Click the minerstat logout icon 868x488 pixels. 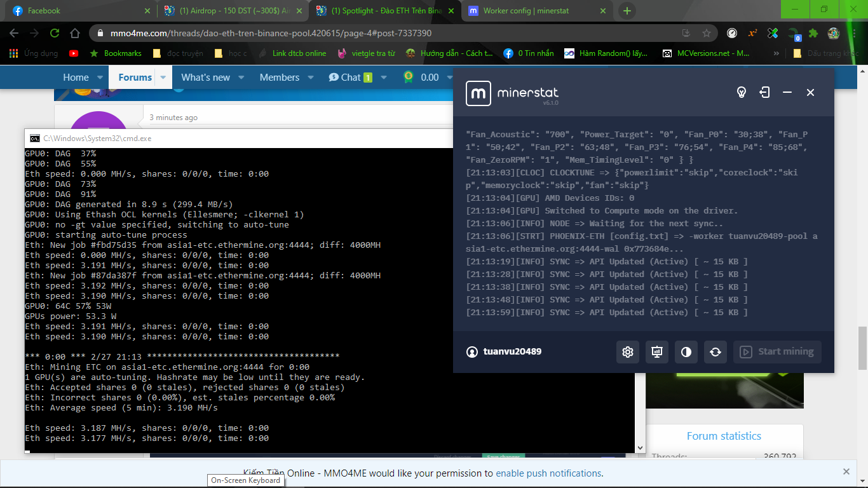pyautogui.click(x=764, y=93)
